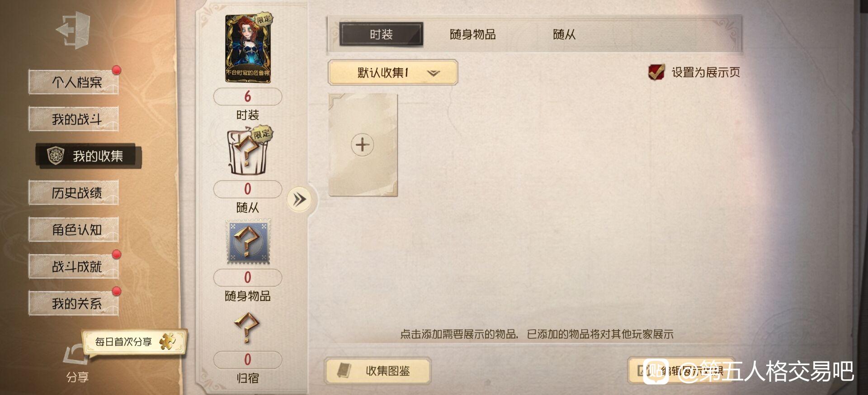Click the puzzle piece daily share bubble

[x=134, y=342]
